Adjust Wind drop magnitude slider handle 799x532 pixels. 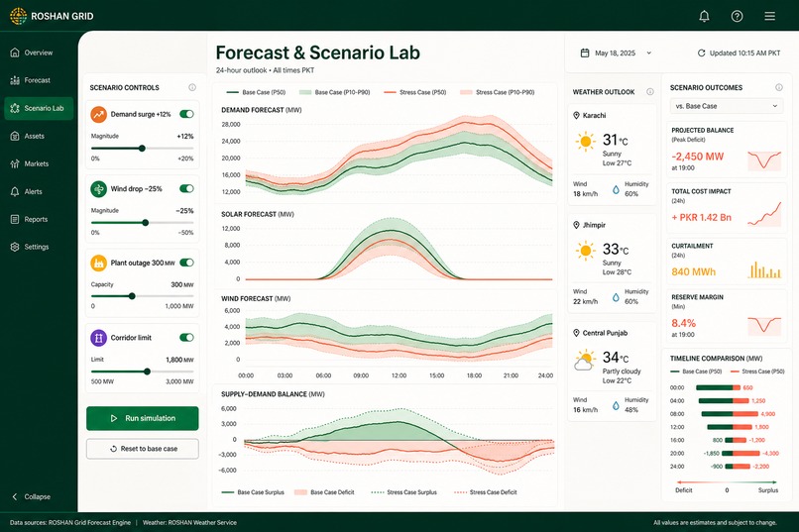click(x=145, y=223)
